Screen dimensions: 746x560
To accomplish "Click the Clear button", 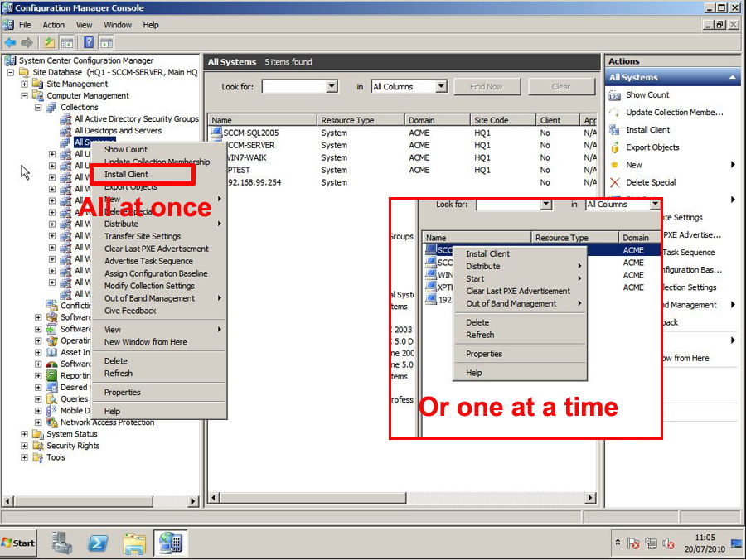I will (x=561, y=86).
